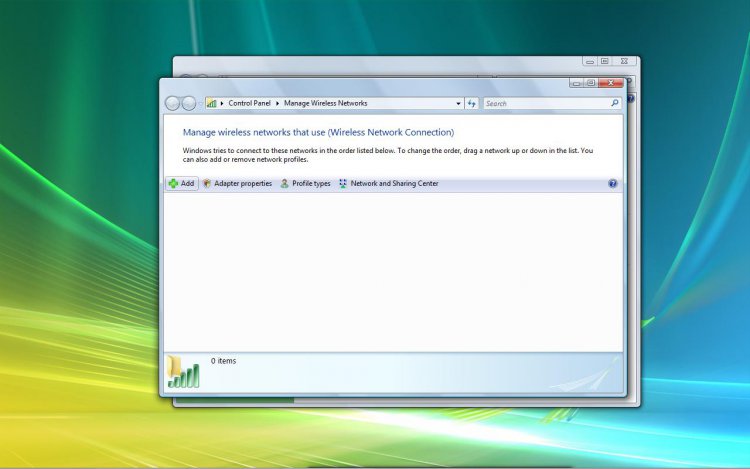Open Adapter properties
This screenshot has width=750, height=469.
pyautogui.click(x=237, y=184)
